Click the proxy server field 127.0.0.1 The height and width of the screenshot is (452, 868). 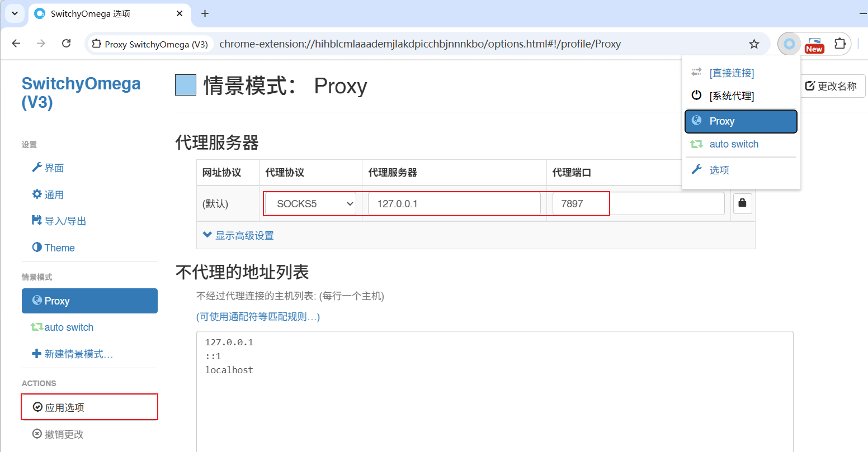pyautogui.click(x=454, y=204)
